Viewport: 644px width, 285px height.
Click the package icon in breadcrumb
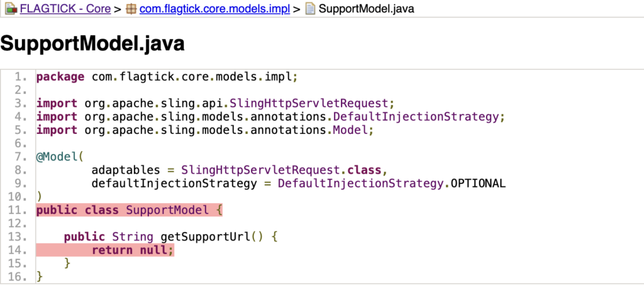pos(131,9)
